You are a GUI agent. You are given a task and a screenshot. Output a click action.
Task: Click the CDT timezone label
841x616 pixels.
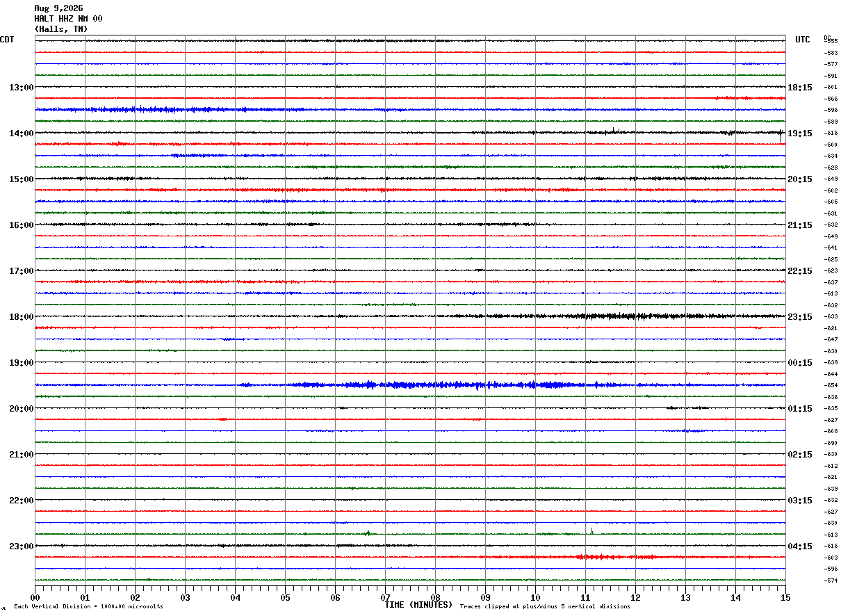pos(7,40)
